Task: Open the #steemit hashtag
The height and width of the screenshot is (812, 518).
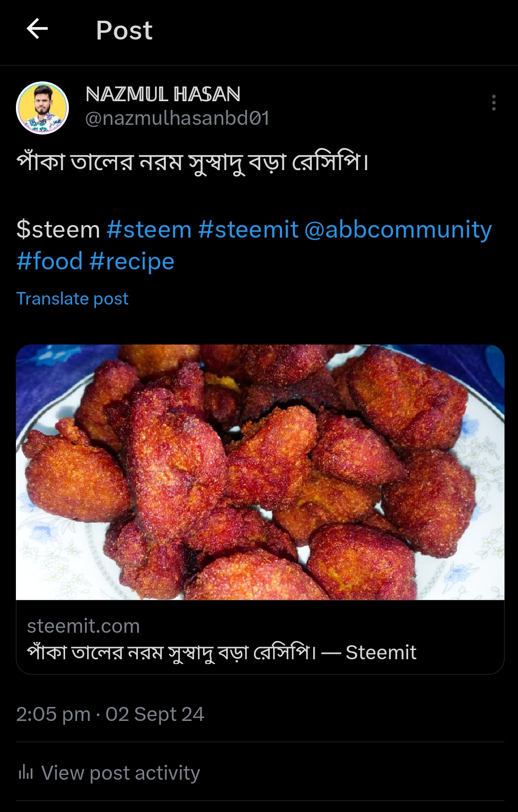Action: [248, 229]
